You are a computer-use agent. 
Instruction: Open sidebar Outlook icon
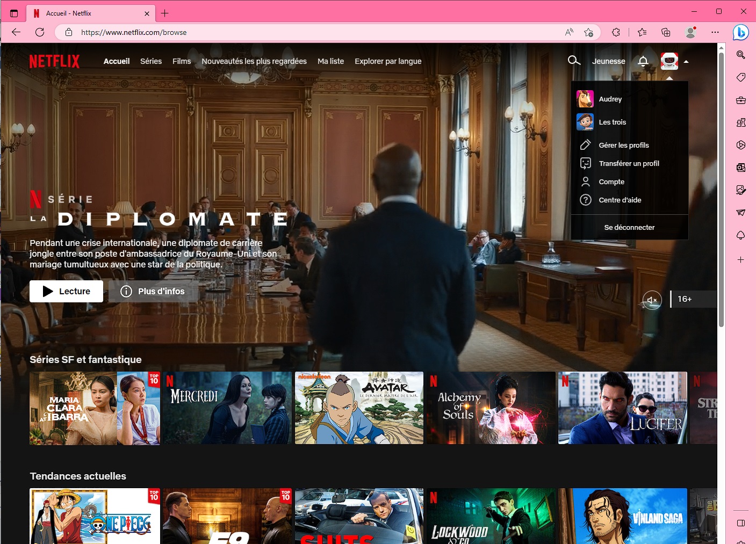741,168
